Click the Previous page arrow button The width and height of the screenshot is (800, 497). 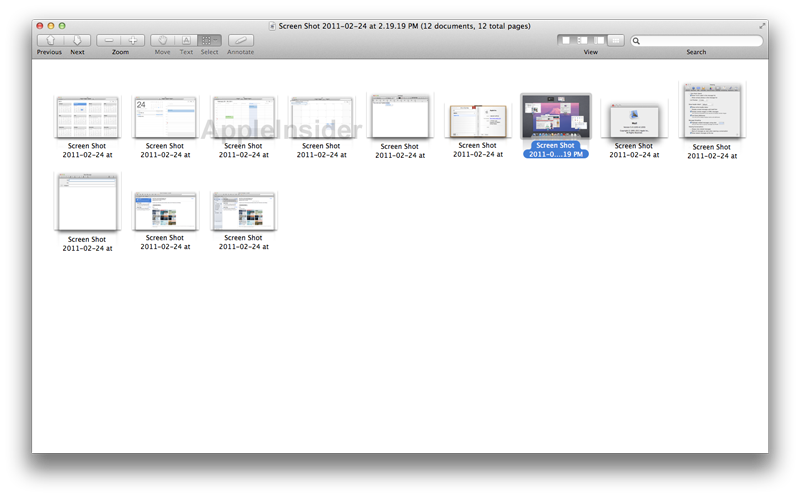point(49,40)
